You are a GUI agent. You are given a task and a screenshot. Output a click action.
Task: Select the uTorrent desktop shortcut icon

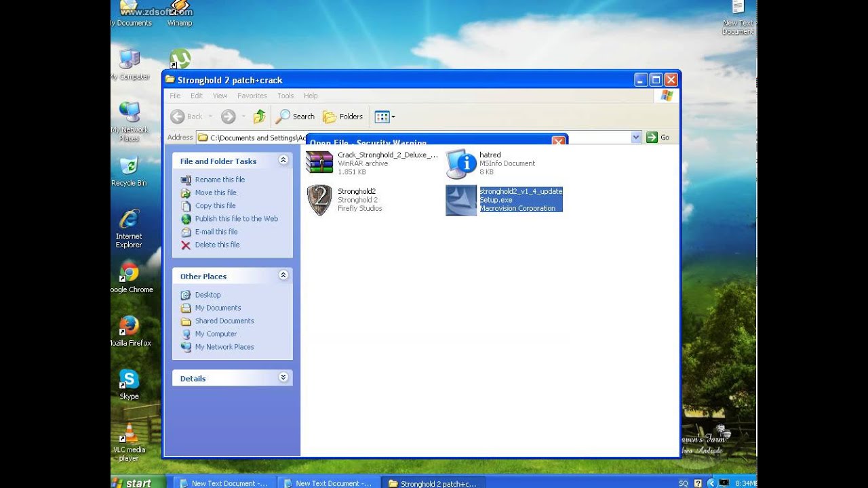tap(180, 59)
